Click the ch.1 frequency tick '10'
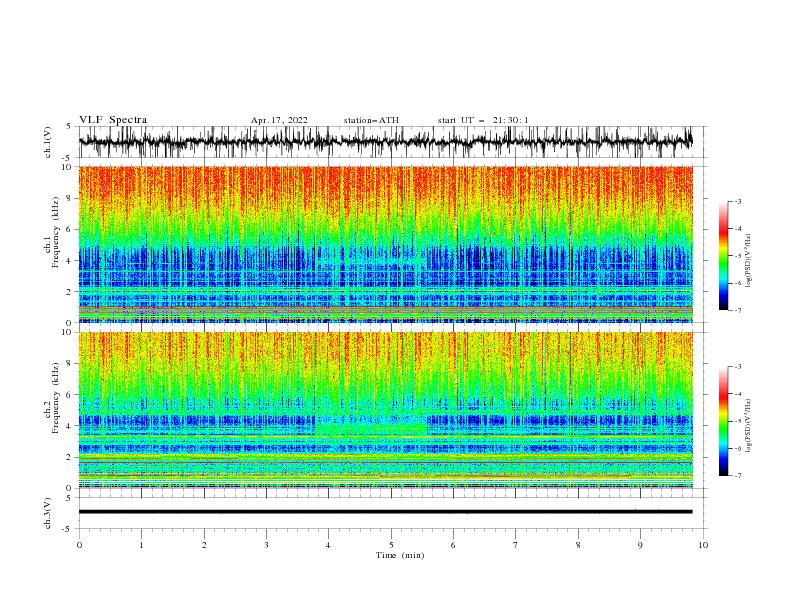 (67, 167)
